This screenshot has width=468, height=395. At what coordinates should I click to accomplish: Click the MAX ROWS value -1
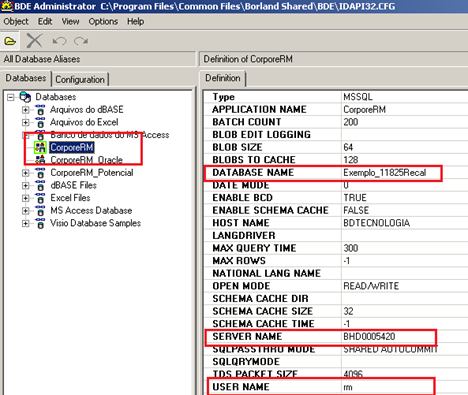(x=347, y=261)
